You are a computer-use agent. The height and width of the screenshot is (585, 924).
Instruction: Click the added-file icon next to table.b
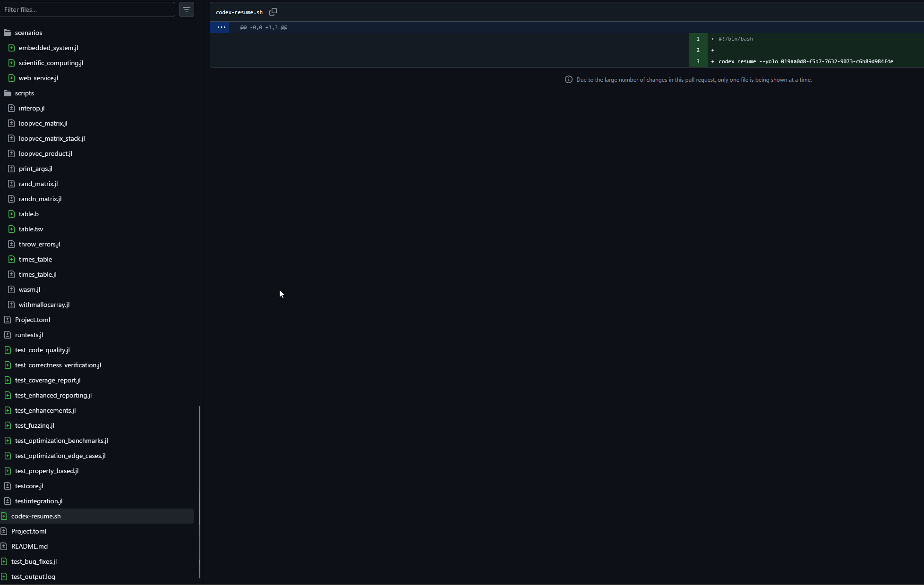point(11,214)
